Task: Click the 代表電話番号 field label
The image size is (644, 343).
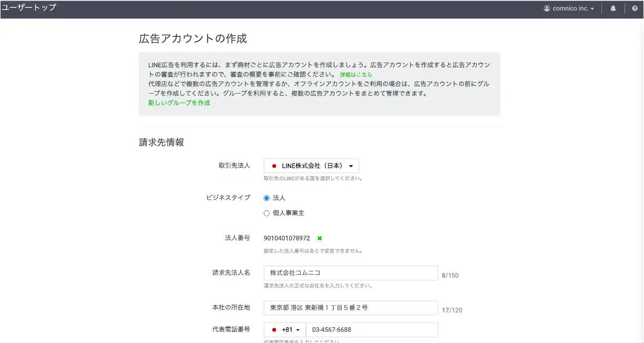Action: [231, 329]
